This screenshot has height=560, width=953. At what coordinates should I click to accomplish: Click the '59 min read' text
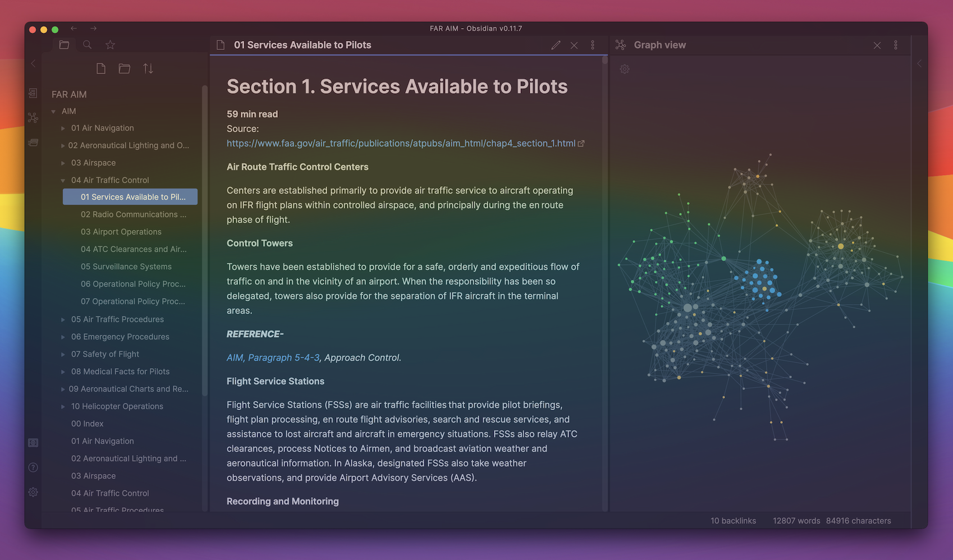[x=252, y=114]
